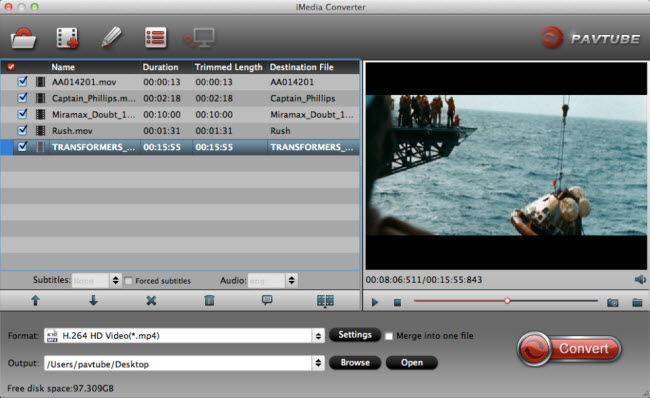Toggle the Forced subtitles checkbox
This screenshot has height=398, width=650.
pos(128,281)
